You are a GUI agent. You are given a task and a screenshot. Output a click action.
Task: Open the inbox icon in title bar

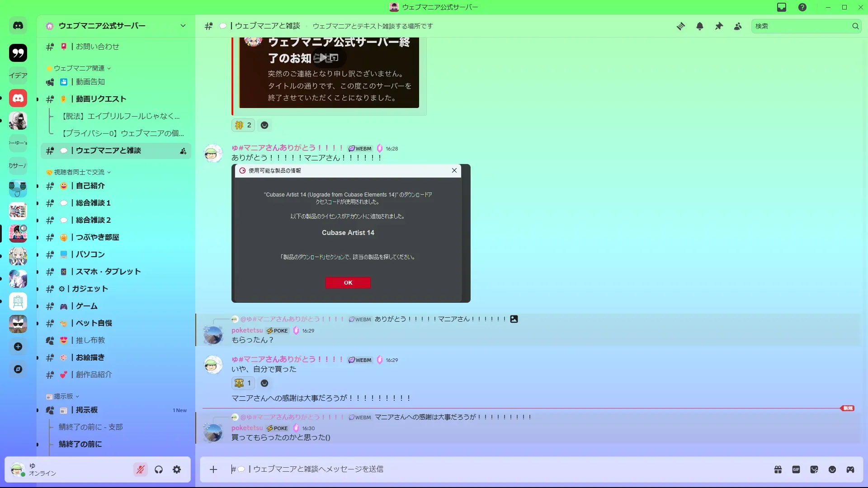(x=782, y=7)
